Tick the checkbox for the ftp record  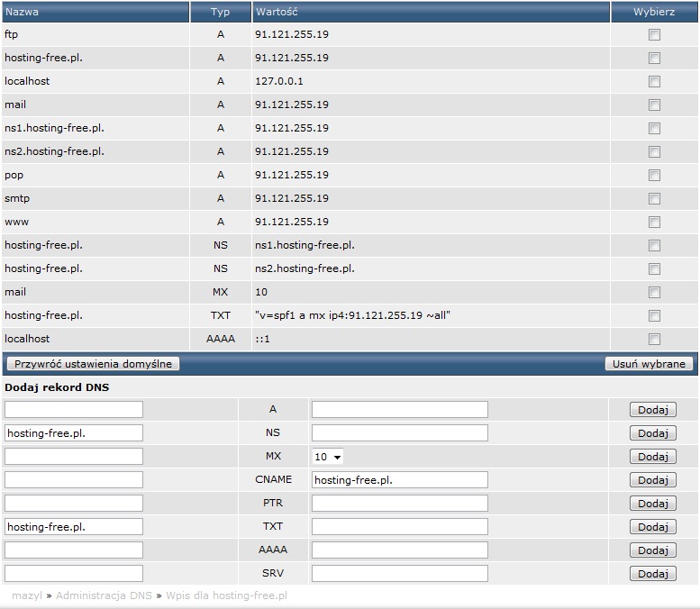tap(654, 35)
